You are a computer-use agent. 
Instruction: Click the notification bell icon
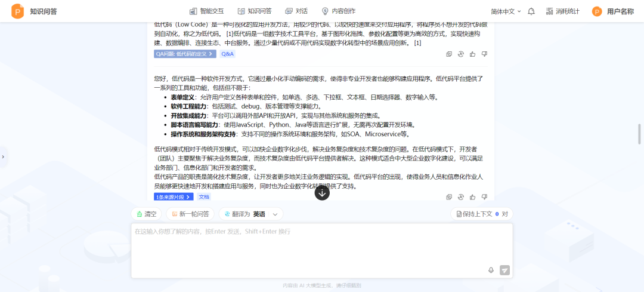pos(531,11)
